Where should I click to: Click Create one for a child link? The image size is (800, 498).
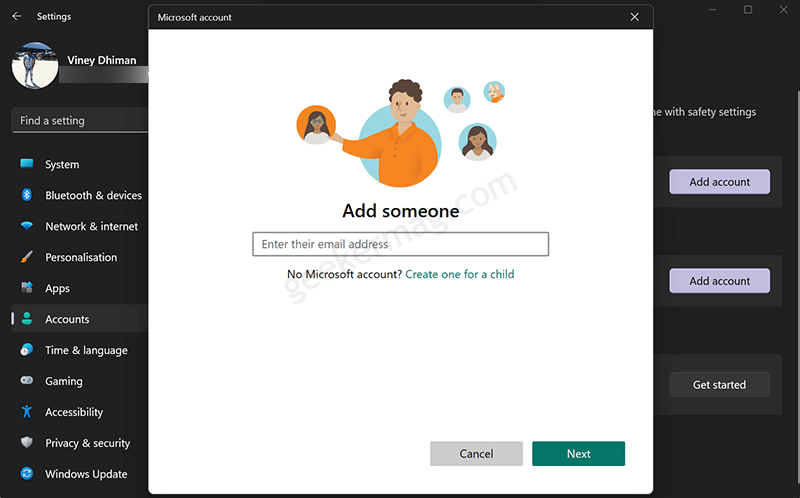point(460,274)
